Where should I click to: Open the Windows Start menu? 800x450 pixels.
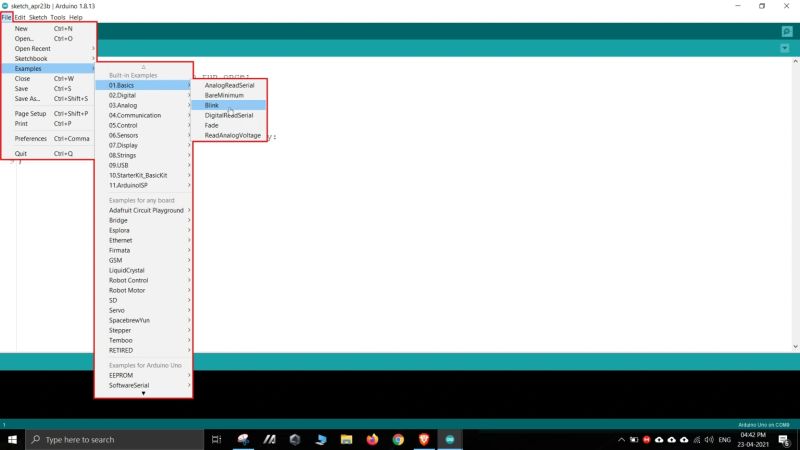click(12, 439)
